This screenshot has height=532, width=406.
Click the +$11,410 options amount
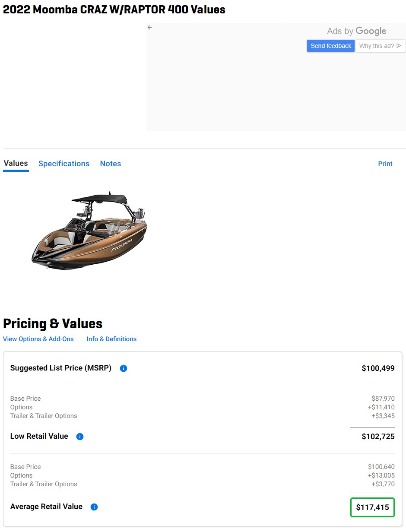point(381,407)
